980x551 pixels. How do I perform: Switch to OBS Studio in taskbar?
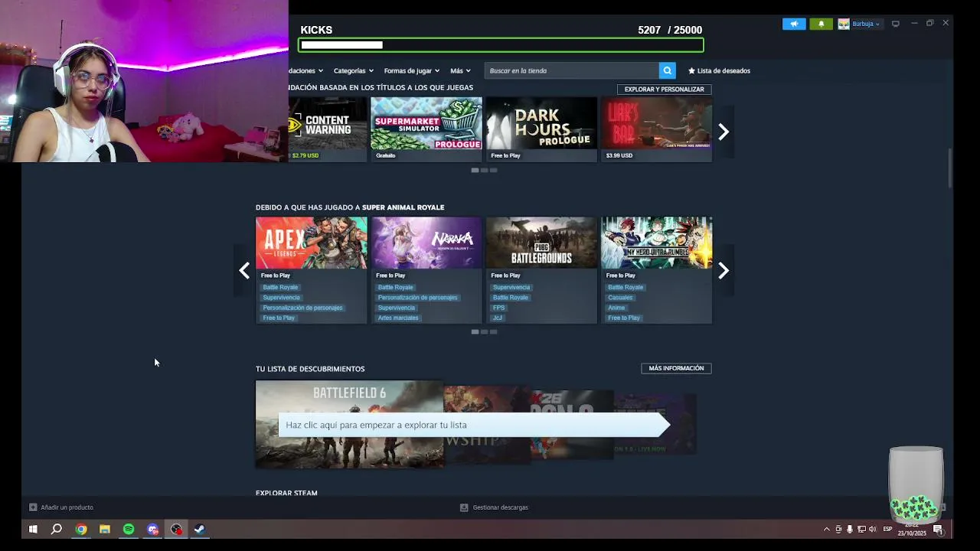(176, 529)
